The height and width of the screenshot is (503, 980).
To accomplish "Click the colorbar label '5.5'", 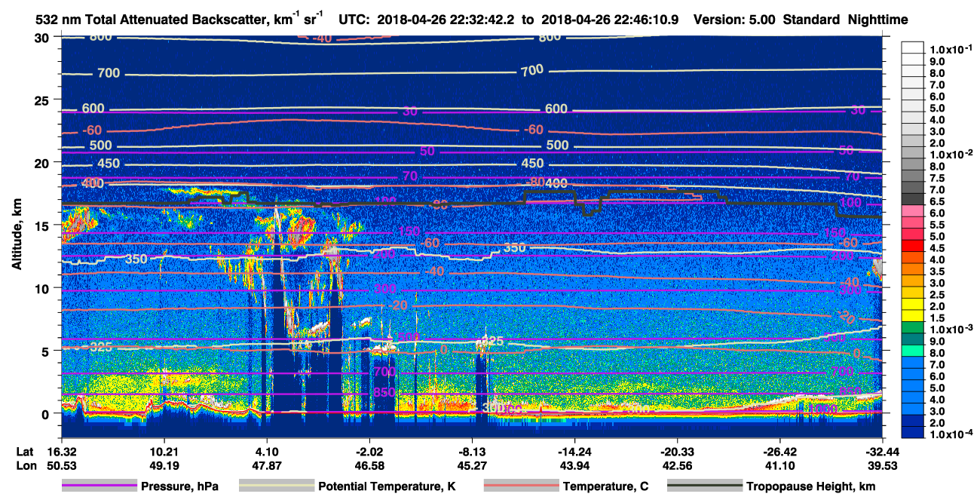I will click(936, 225).
